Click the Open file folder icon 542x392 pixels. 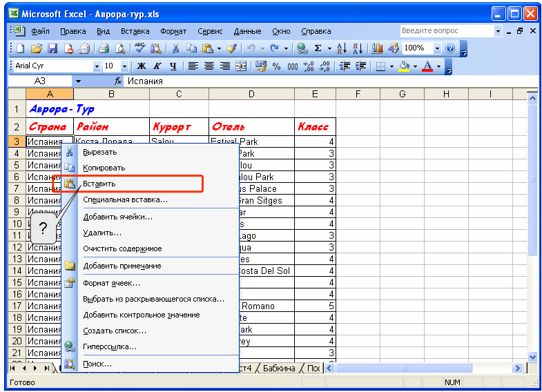pos(37,49)
